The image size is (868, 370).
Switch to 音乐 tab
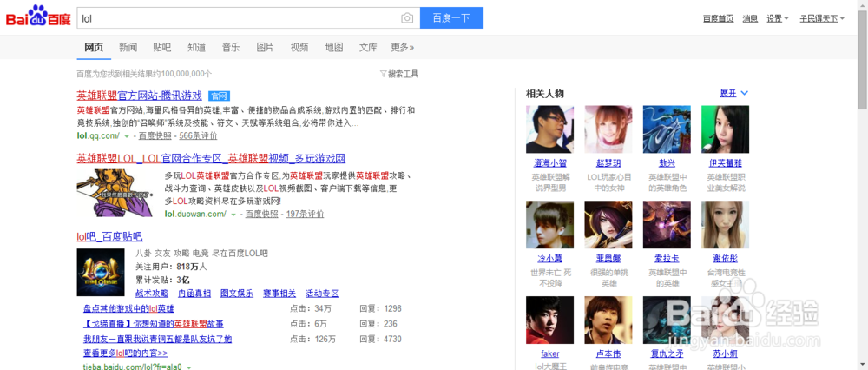231,47
